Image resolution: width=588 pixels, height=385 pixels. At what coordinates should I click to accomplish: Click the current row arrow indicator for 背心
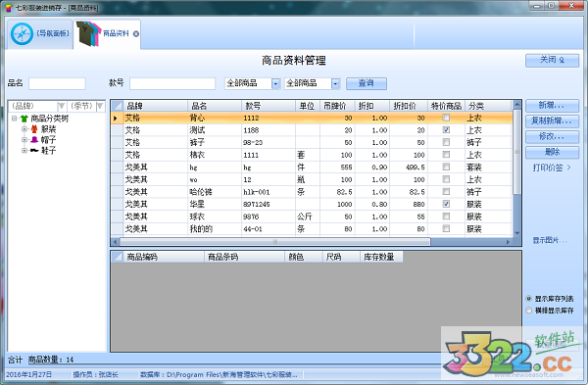coord(116,119)
